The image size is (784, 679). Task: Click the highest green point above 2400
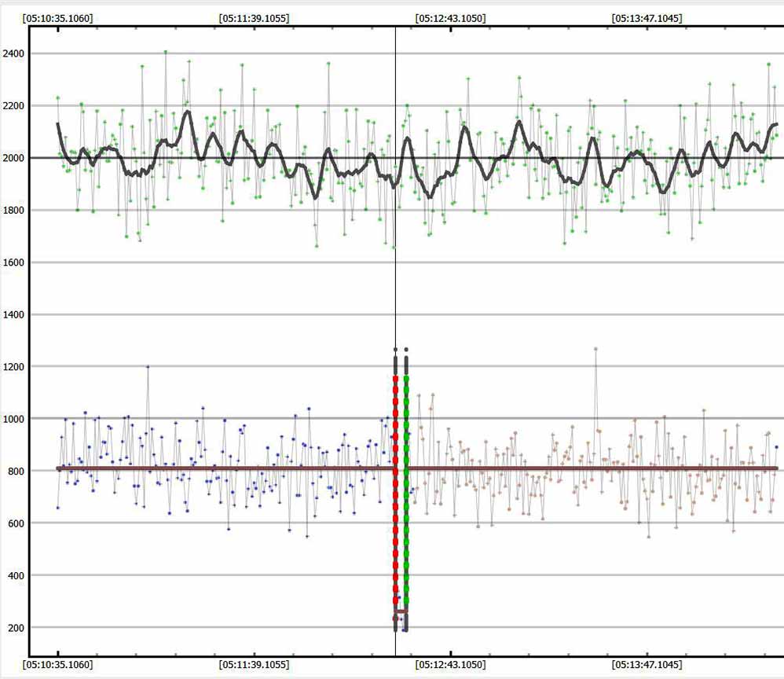pos(166,52)
